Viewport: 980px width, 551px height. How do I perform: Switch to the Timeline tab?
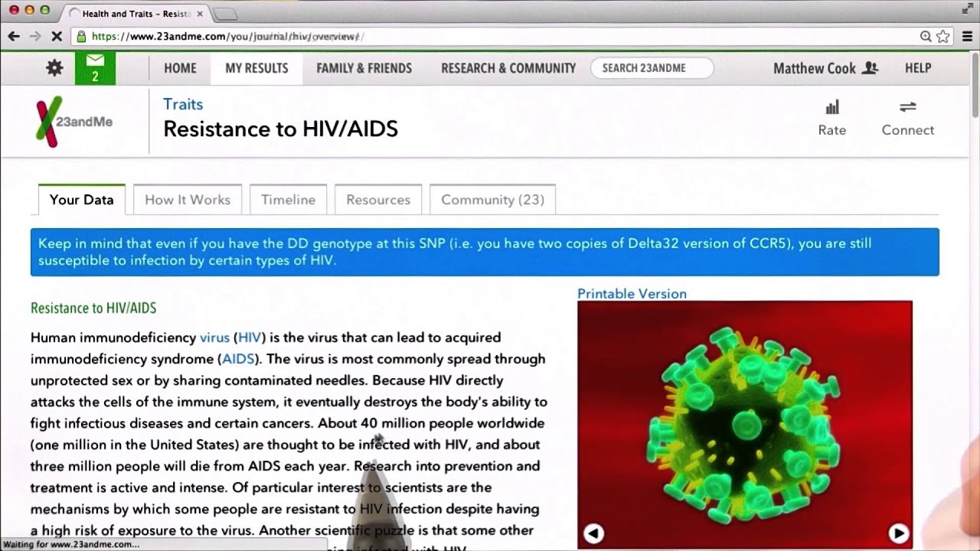click(288, 200)
